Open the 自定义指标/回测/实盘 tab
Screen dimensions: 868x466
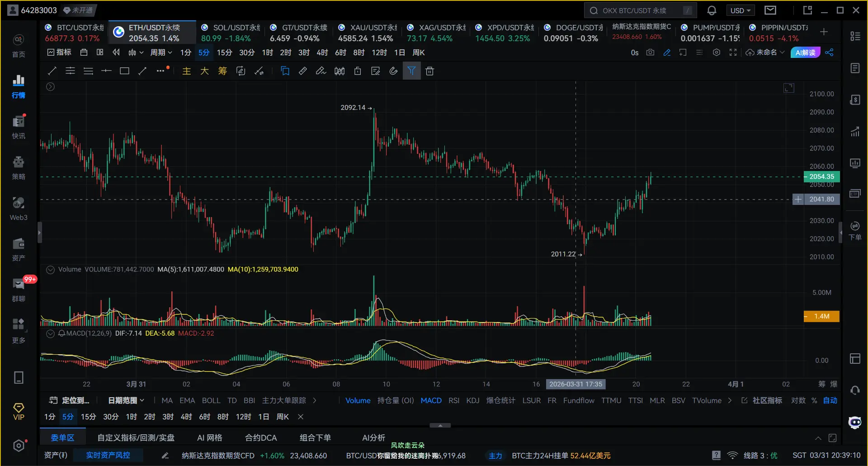(136, 438)
